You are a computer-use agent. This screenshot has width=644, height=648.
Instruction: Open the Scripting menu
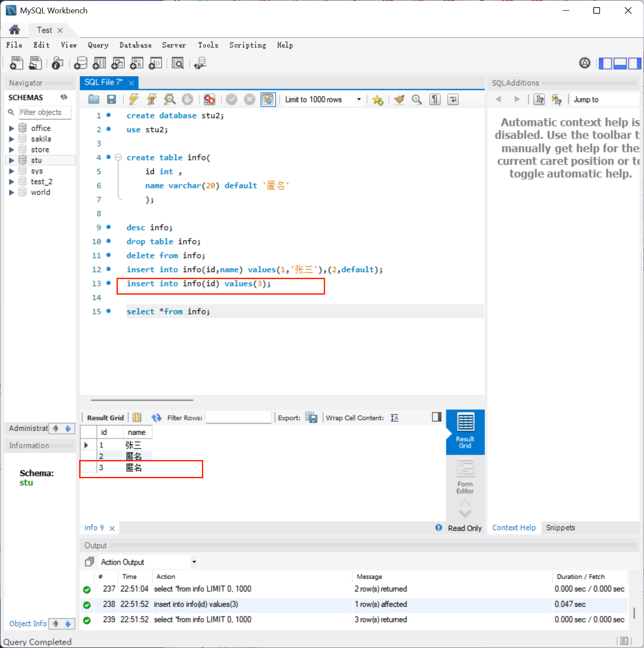(248, 45)
